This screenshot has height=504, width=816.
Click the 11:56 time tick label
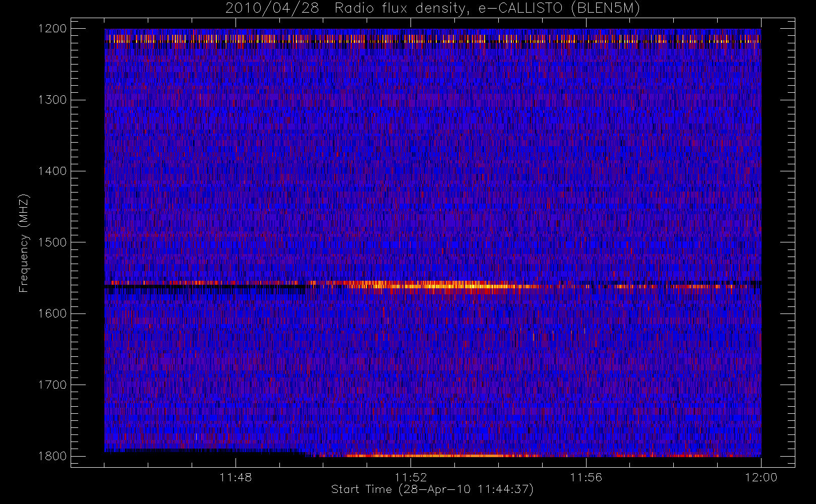[586, 477]
